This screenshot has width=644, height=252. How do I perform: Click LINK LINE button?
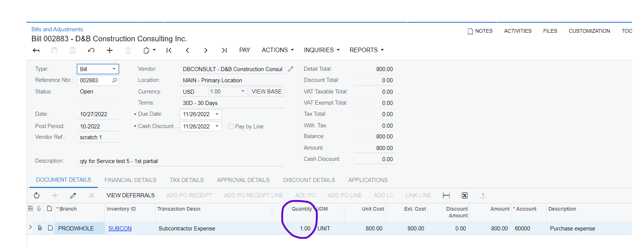click(x=418, y=195)
